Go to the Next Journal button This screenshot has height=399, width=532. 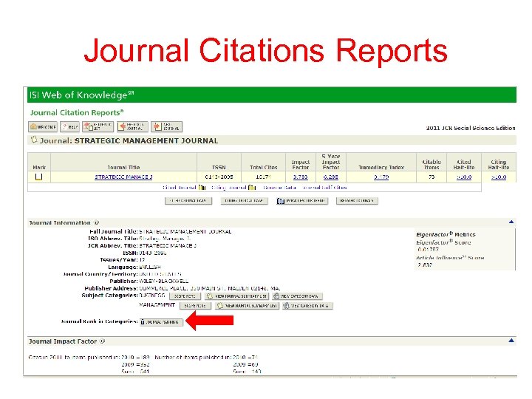point(166,127)
